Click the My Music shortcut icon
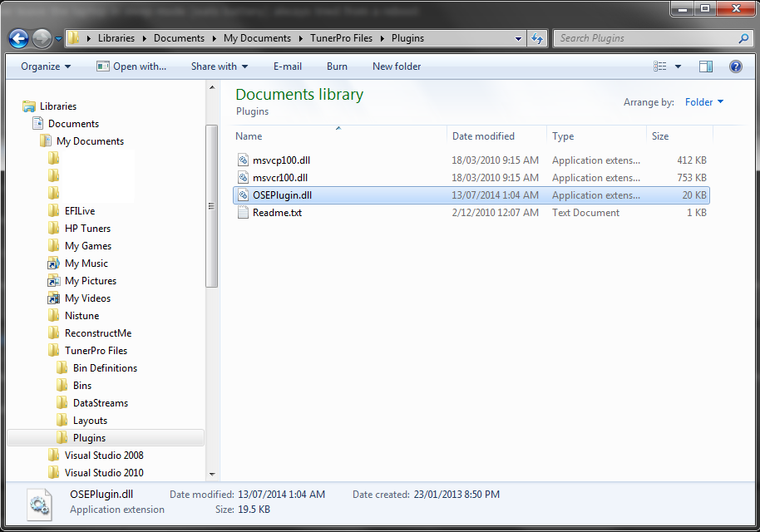The height and width of the screenshot is (532, 760). tap(54, 264)
